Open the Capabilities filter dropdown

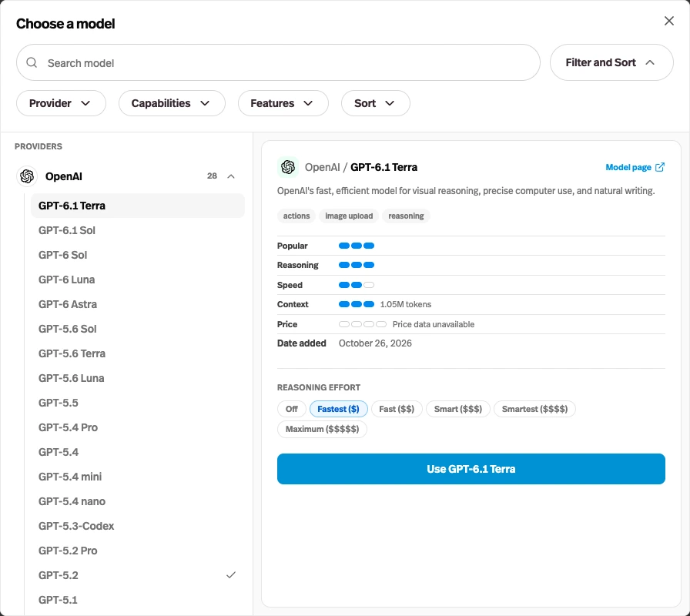(172, 103)
